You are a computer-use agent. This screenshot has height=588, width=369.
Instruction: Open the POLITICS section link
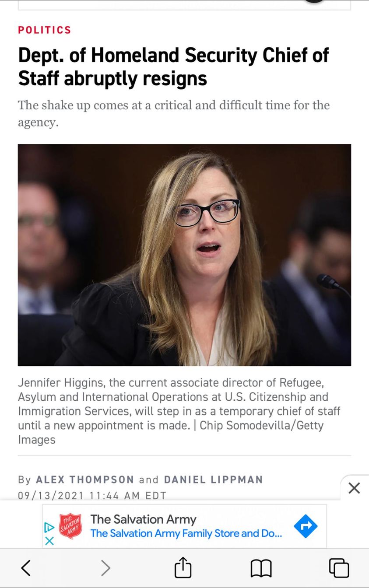coord(45,30)
